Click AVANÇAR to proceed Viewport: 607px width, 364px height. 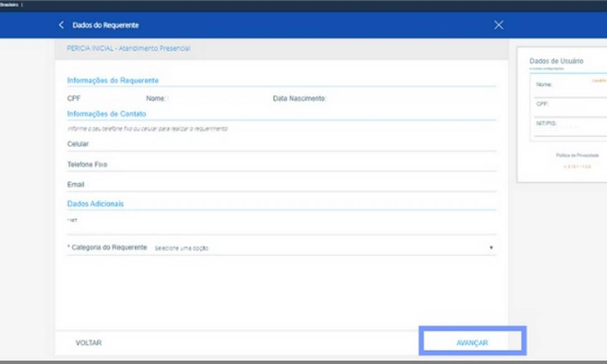472,343
